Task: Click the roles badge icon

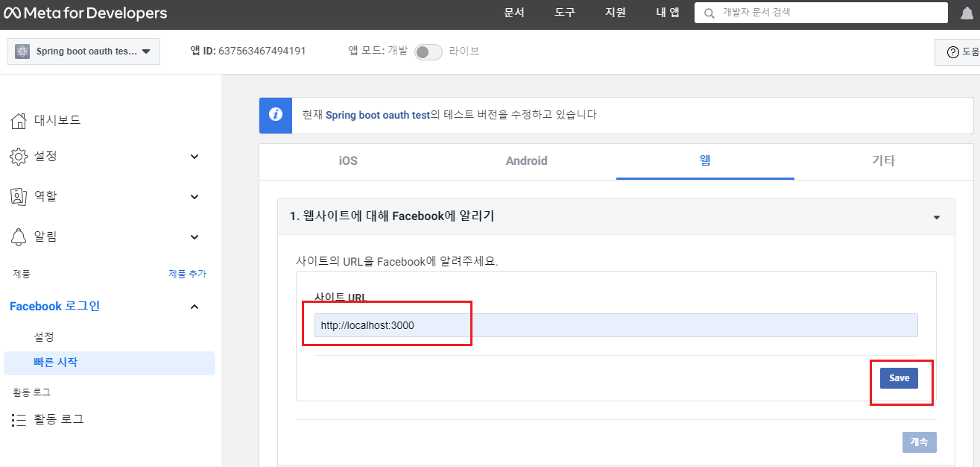Action: click(19, 197)
